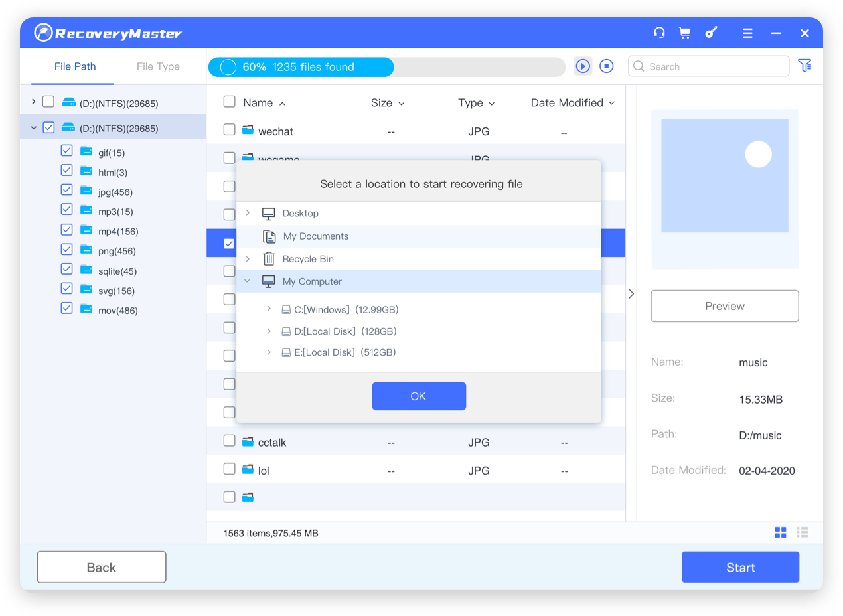843x616 pixels.
Task: Open customer support via headset icon
Action: pyautogui.click(x=659, y=33)
